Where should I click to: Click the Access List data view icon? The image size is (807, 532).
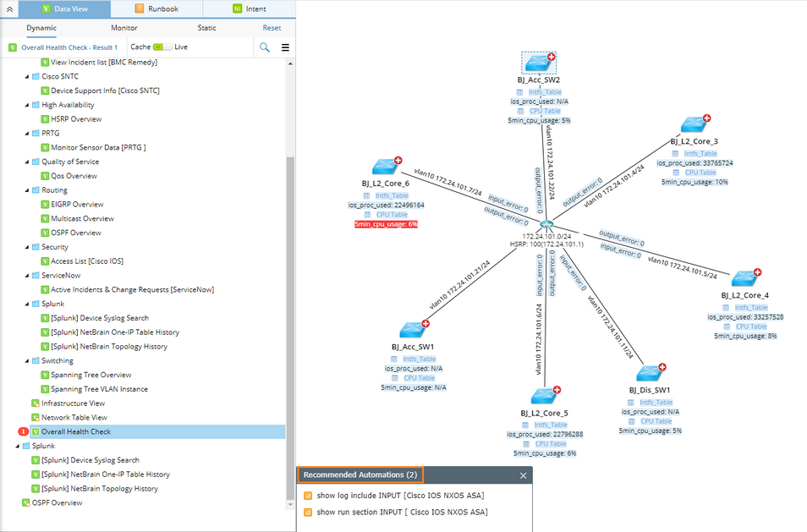pos(45,261)
